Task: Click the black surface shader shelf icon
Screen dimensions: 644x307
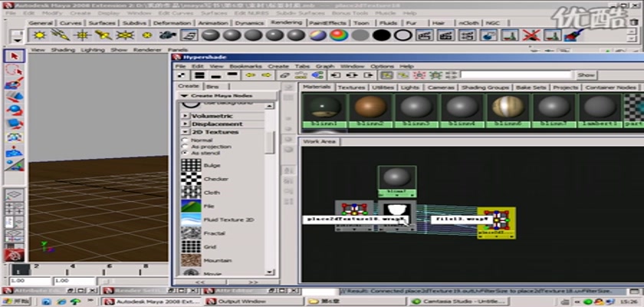Action: 382,35
